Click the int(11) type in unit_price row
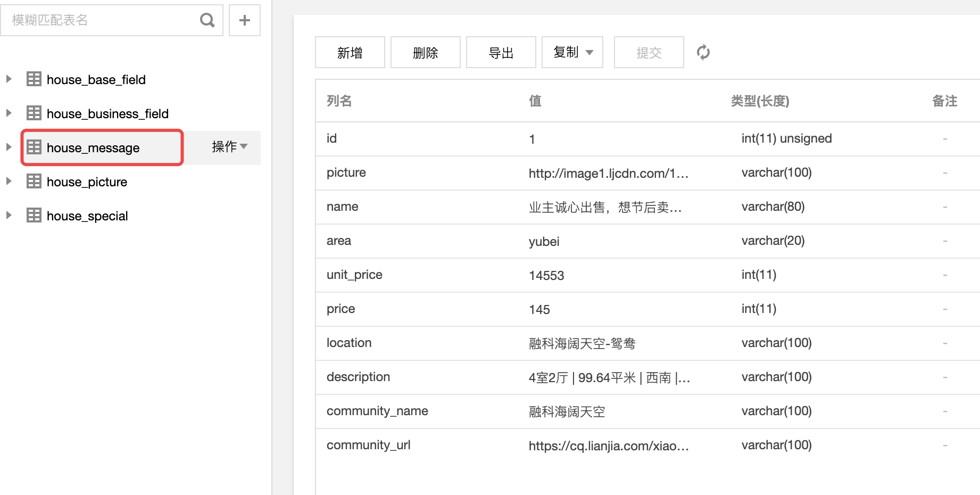 pyautogui.click(x=759, y=275)
